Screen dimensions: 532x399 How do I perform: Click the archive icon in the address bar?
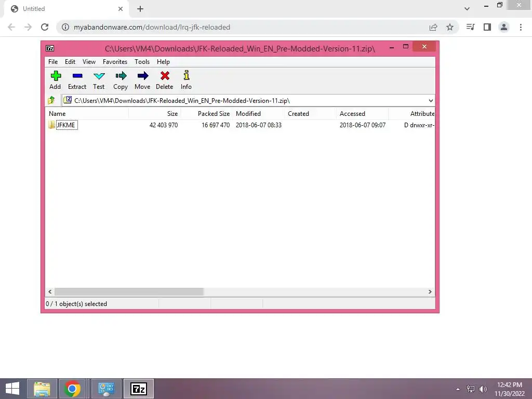(x=68, y=100)
